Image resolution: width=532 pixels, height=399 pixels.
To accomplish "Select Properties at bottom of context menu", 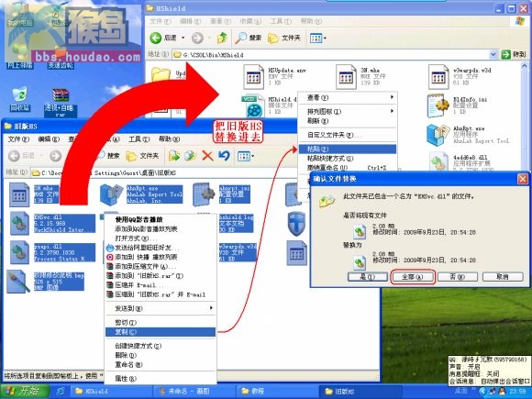I will 161,379.
